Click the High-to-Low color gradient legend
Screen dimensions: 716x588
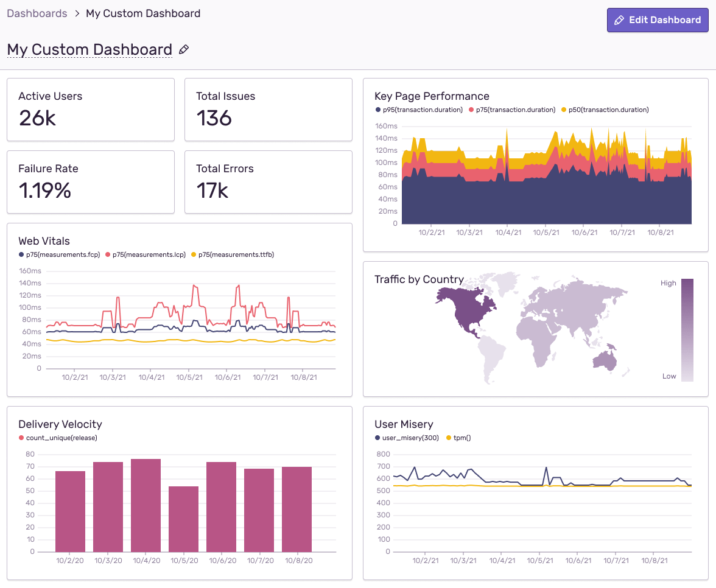(689, 329)
